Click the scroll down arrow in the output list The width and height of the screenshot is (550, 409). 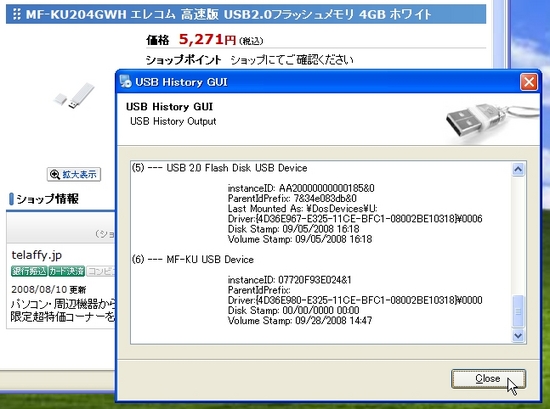[x=518, y=336]
